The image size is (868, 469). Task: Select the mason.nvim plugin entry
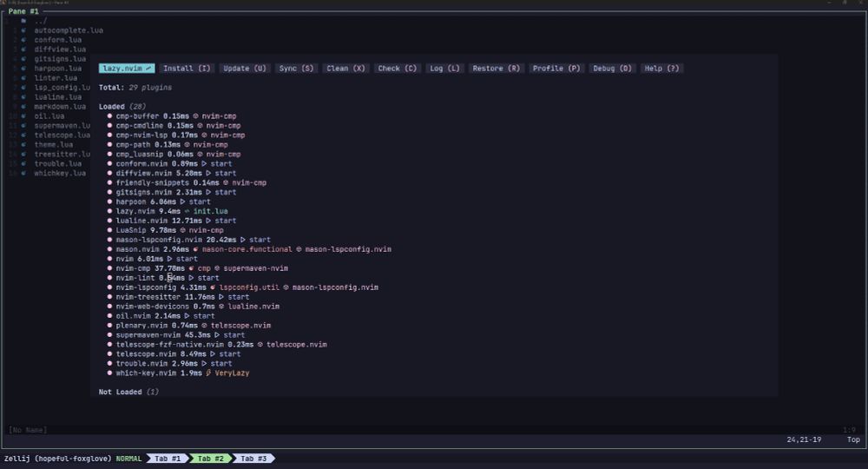[137, 249]
